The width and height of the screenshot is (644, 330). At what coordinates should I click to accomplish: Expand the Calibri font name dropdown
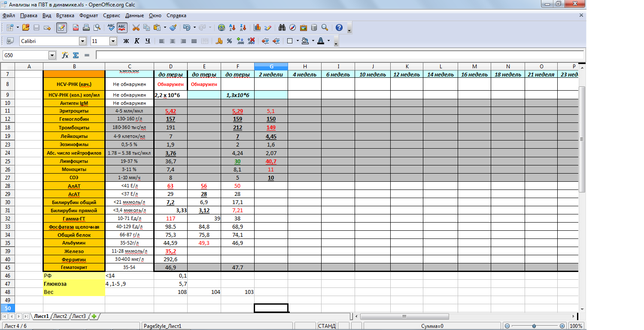(x=82, y=41)
